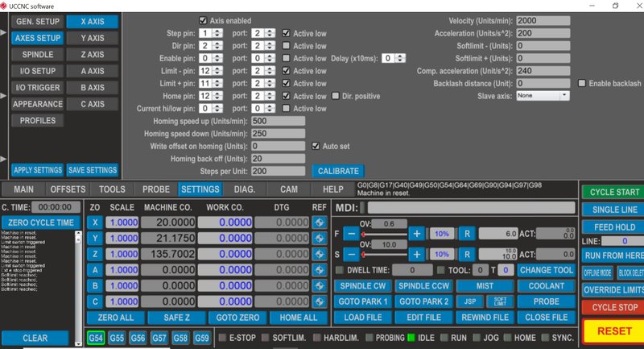This screenshot has width=644, height=349.
Task: Toggle the JSP button
Action: tap(470, 301)
